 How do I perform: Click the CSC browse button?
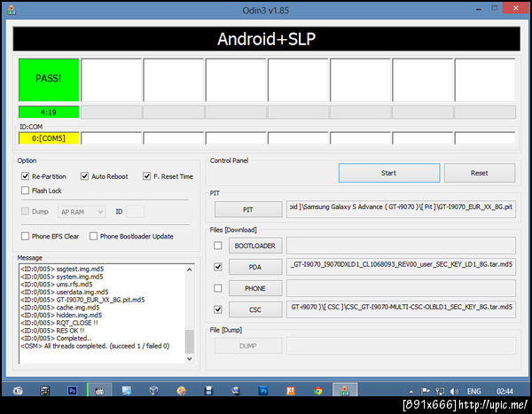[255, 309]
